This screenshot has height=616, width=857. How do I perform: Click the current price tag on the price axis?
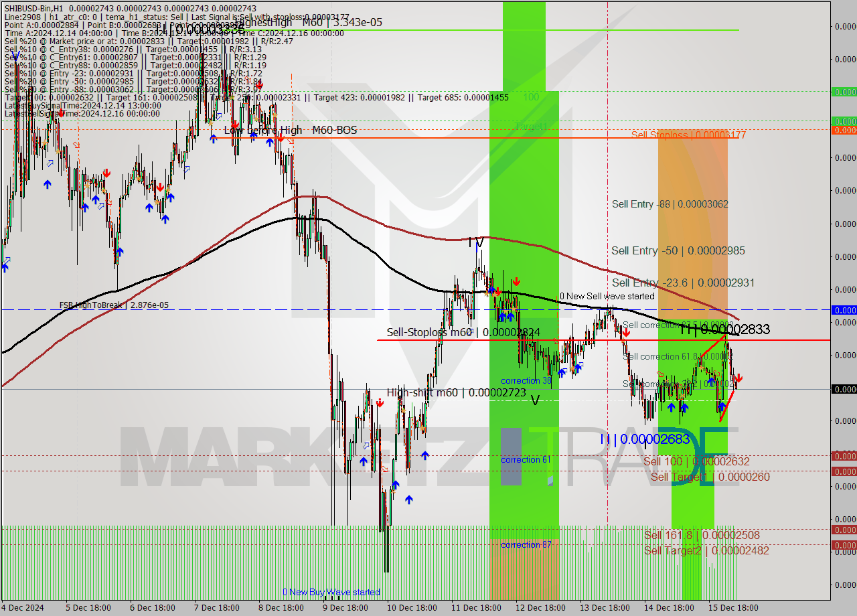tap(844, 389)
